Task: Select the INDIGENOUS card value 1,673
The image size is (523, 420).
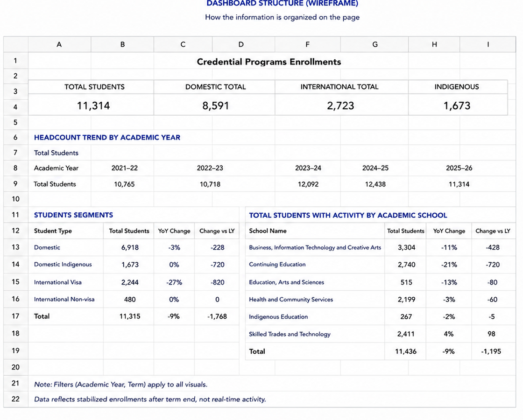Action: click(457, 105)
